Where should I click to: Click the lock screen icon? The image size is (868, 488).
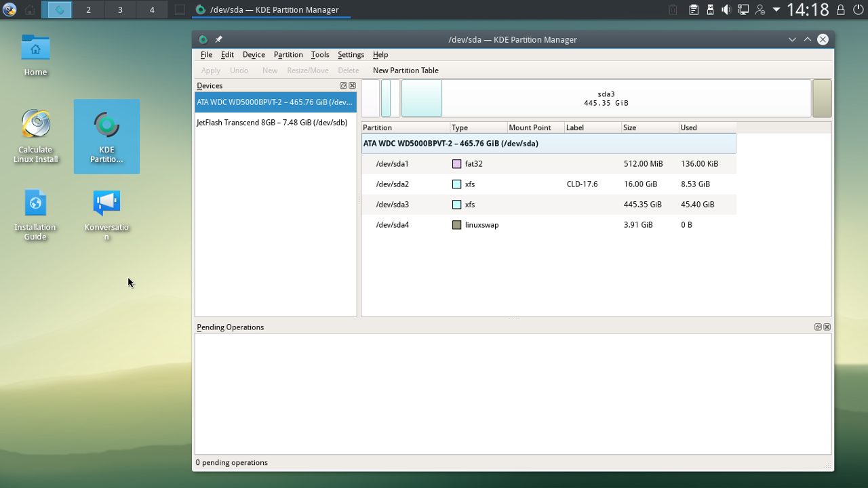tap(840, 9)
